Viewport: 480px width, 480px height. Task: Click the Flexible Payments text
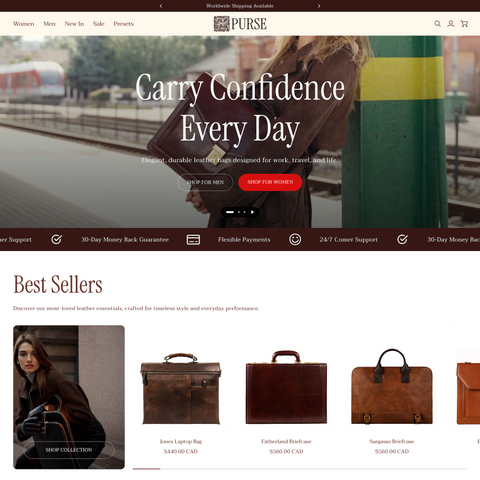click(x=244, y=240)
